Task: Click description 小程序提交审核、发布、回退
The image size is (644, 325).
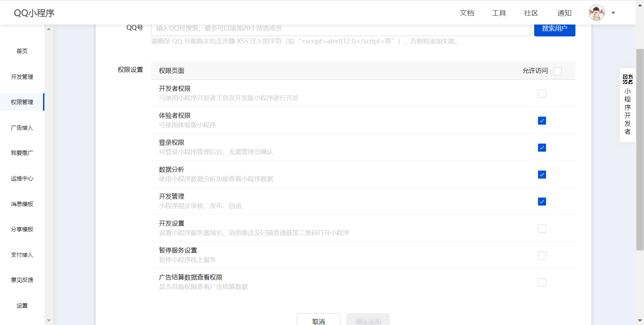Action: click(200, 206)
